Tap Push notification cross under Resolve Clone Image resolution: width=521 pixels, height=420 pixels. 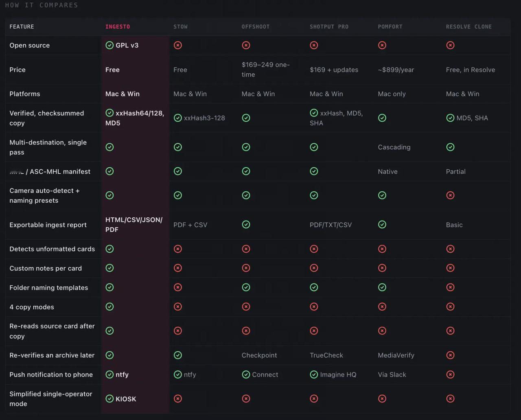point(450,374)
